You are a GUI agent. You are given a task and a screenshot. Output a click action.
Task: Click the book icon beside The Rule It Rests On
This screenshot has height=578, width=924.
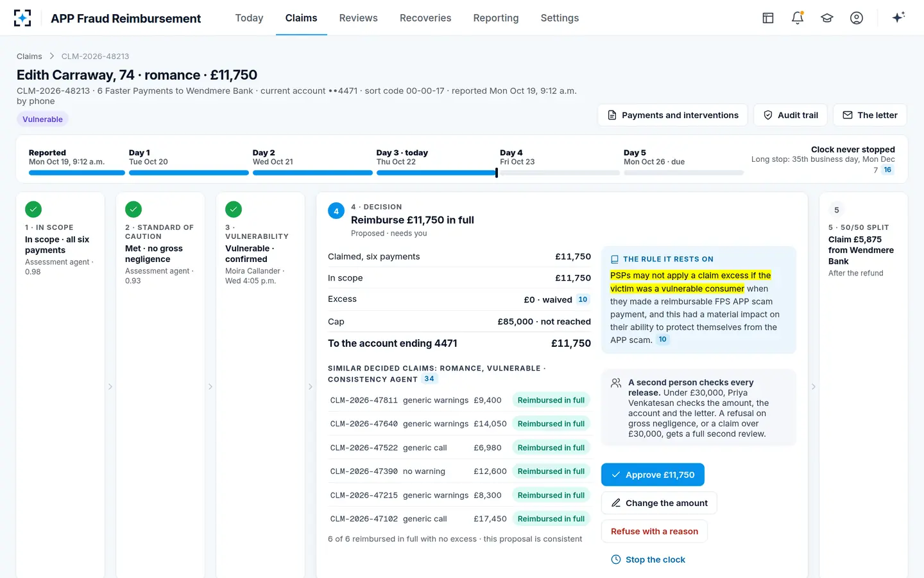615,259
